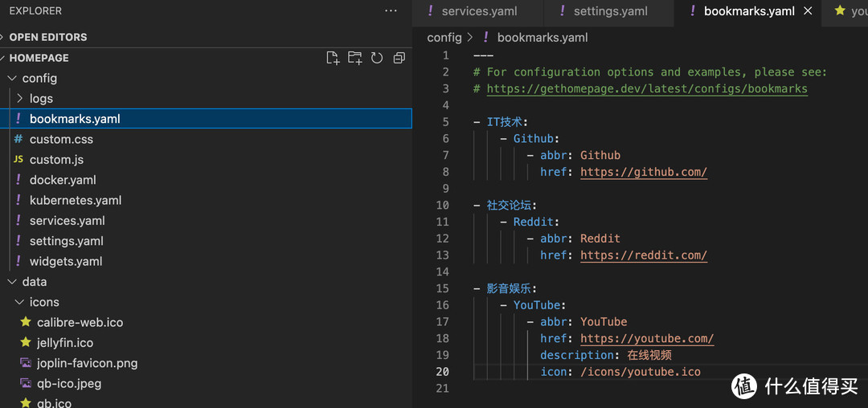Switch to the services.yaml tab
Screen dimensions: 868x408
click(479, 11)
